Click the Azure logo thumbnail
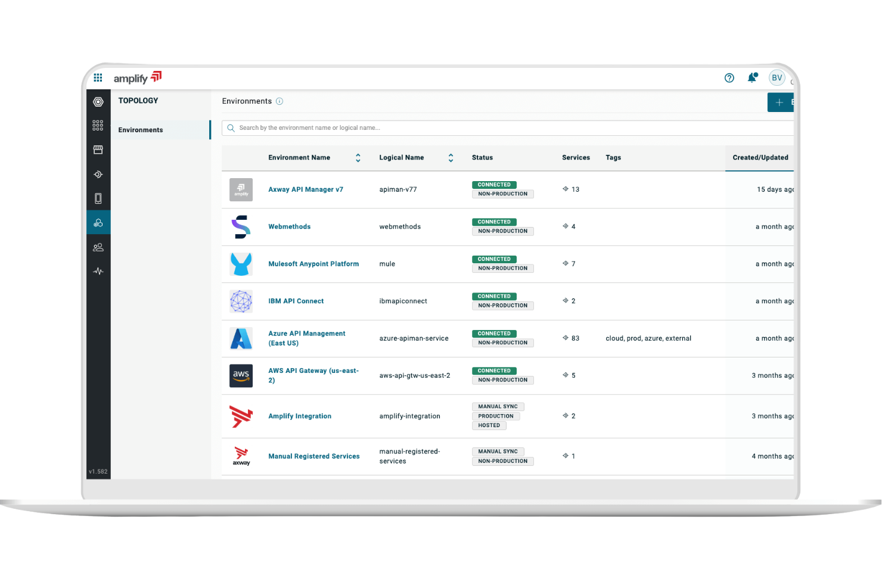 [241, 338]
